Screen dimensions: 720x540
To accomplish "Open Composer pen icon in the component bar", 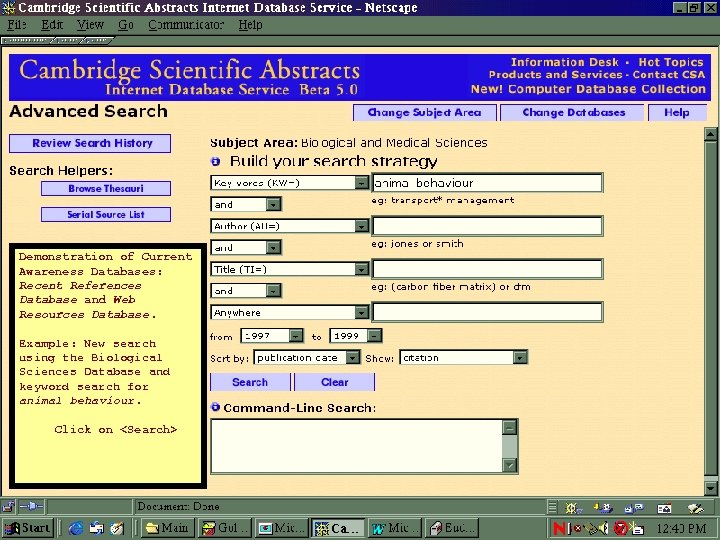I will pos(696,508).
